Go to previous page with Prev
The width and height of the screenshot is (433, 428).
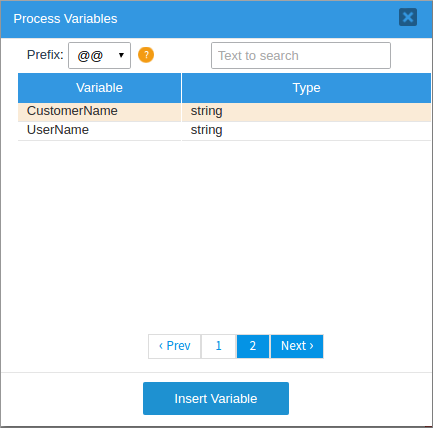pyautogui.click(x=175, y=346)
